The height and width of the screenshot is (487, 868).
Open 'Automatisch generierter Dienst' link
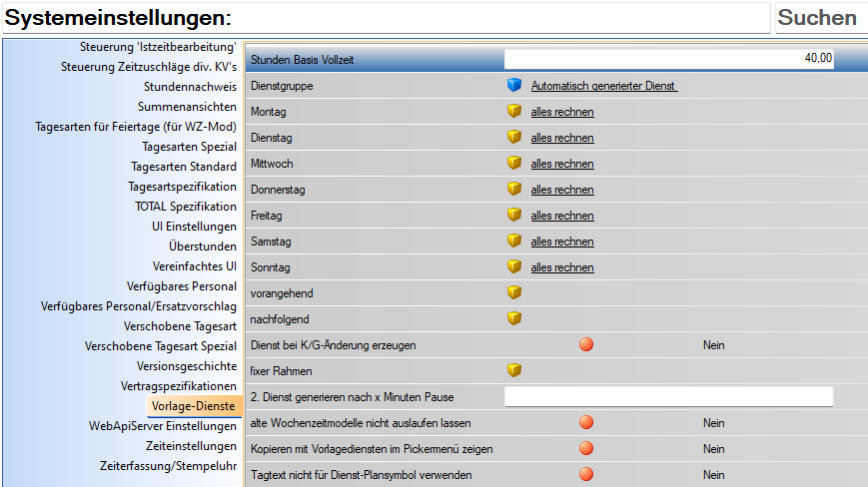click(x=604, y=87)
